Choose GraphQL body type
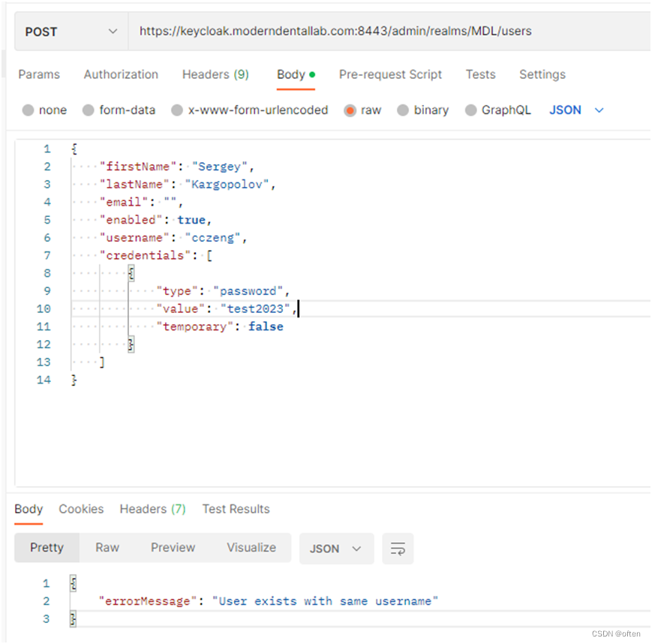Image resolution: width=652 pixels, height=644 pixels. 471,110
